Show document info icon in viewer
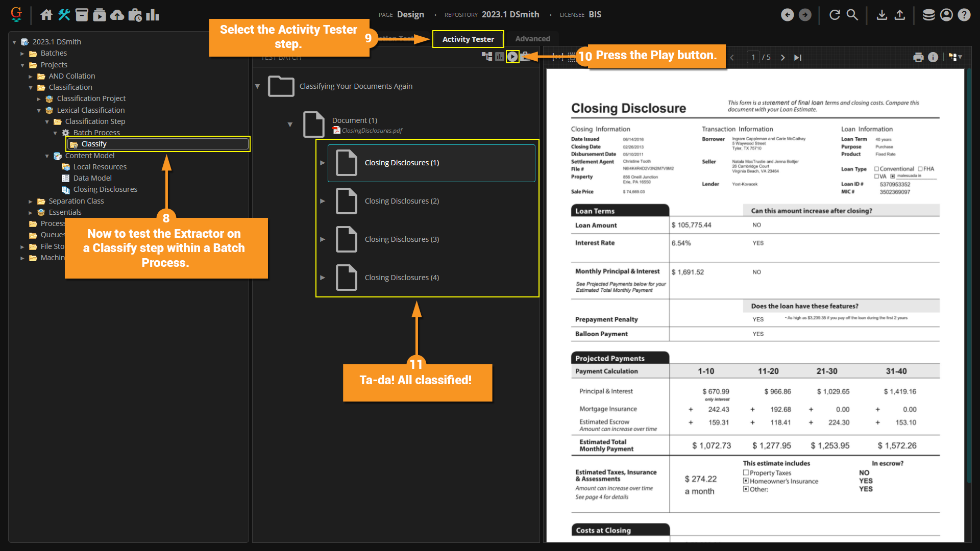Viewport: 980px width, 551px height. click(933, 57)
